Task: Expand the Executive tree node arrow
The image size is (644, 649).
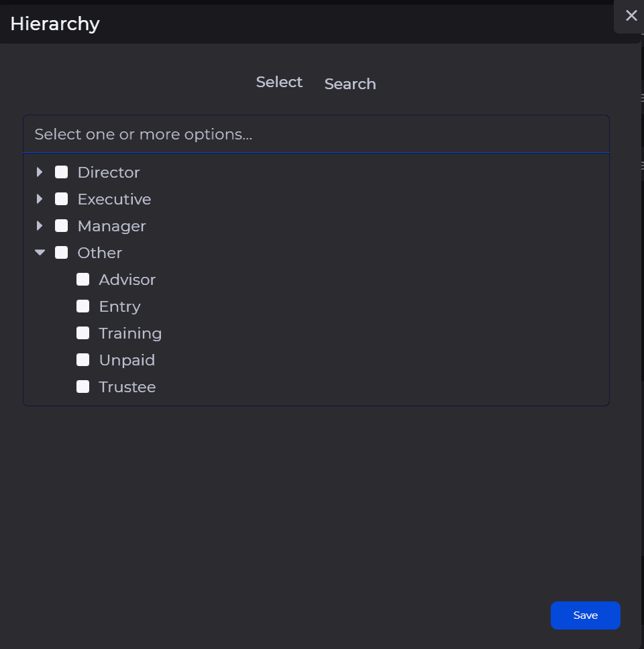Action: tap(40, 199)
